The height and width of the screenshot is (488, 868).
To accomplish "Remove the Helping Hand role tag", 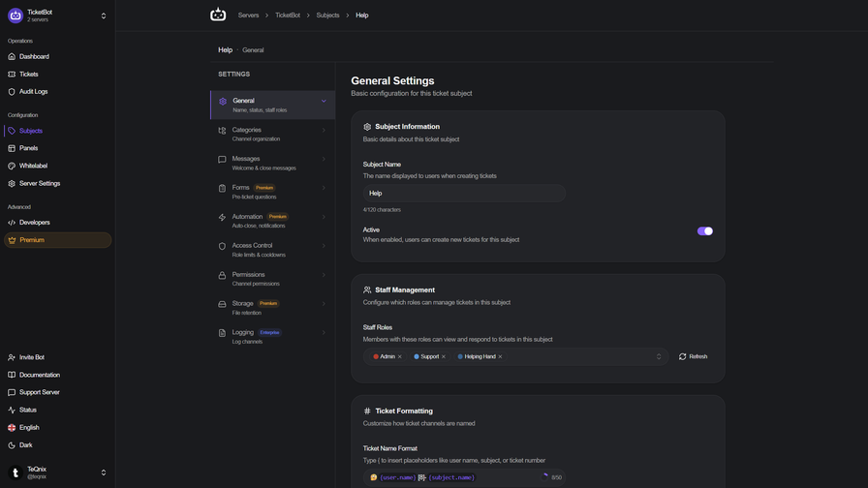I will (x=500, y=357).
